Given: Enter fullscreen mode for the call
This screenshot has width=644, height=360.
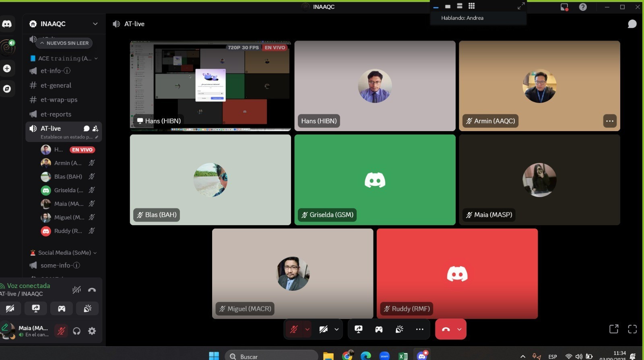Looking at the screenshot, I should [x=632, y=329].
